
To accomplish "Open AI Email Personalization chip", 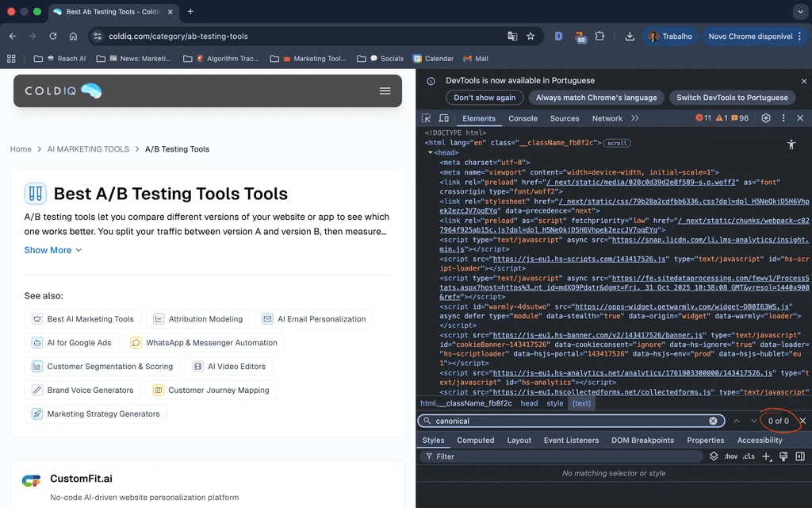I will (x=314, y=319).
